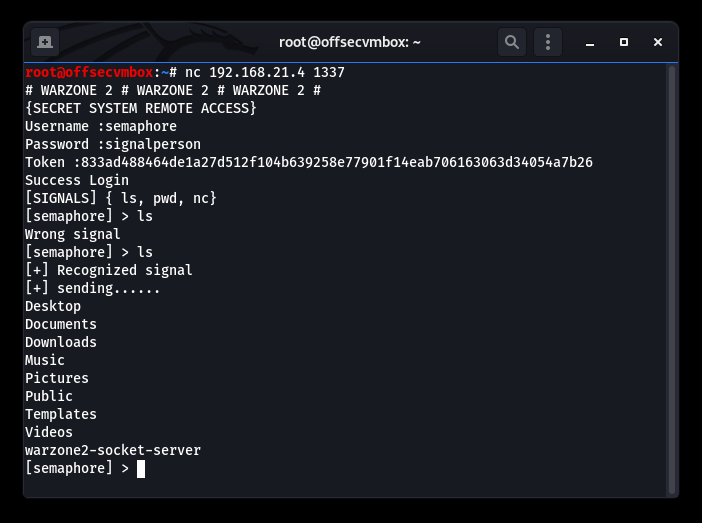This screenshot has width=702, height=523.
Task: Click the Success Login line
Action: point(77,180)
